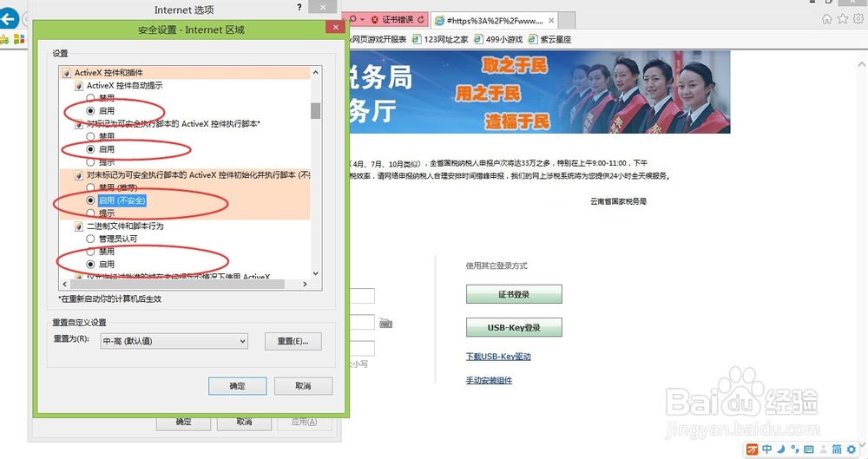Screen dimensions: 868x459
Task: Select 管理员认可 under 二进制文件和脚本行为
Action: click(90, 239)
